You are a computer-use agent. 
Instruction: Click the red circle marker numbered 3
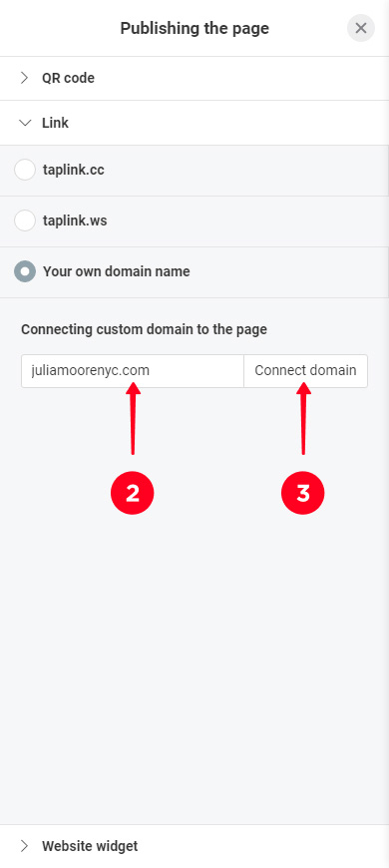(x=302, y=493)
